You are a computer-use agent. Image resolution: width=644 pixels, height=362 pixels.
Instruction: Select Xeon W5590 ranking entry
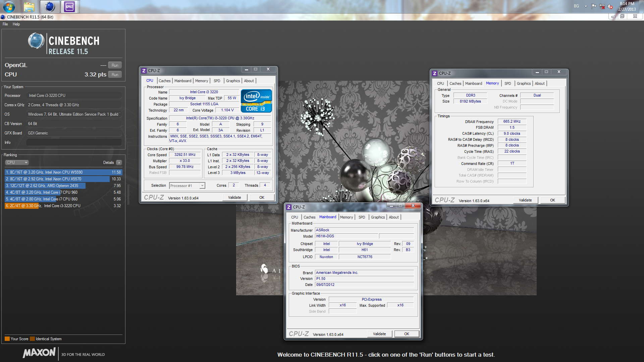(x=63, y=172)
